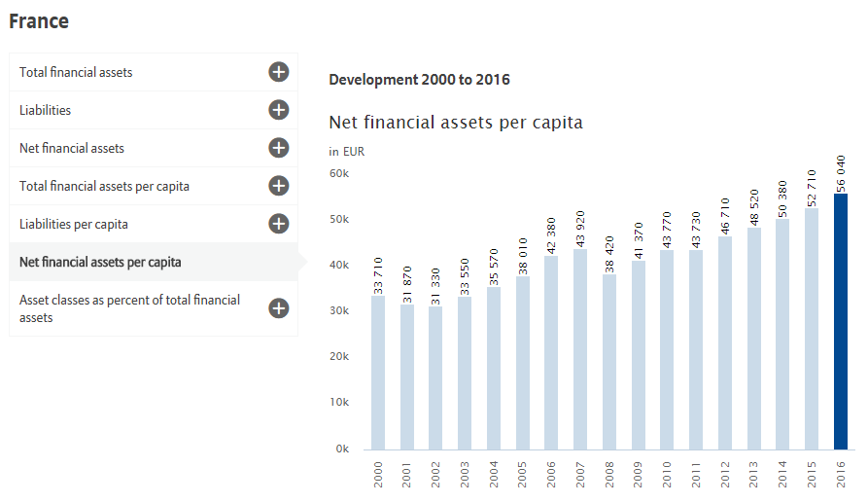The image size is (868, 503).
Task: Click plus icon next to Liabilities
Action: pyautogui.click(x=279, y=110)
